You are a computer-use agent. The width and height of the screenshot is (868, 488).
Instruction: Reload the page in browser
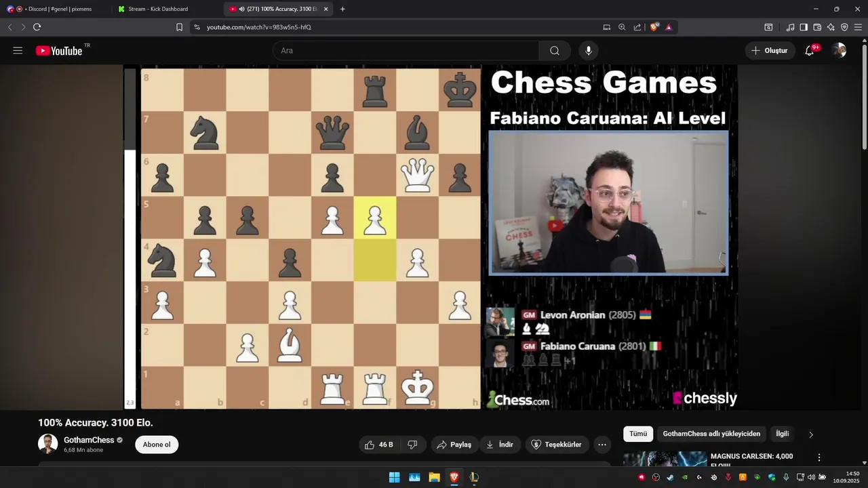[x=37, y=27]
